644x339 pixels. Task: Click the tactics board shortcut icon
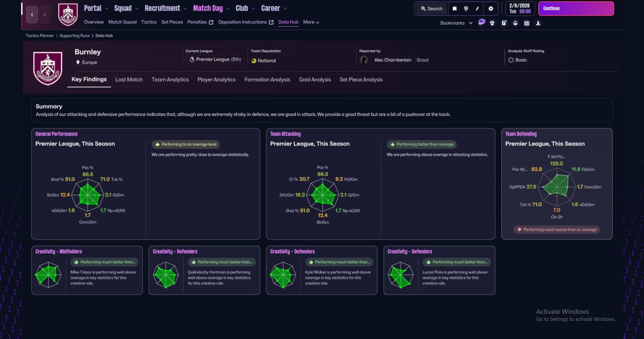[x=504, y=23]
